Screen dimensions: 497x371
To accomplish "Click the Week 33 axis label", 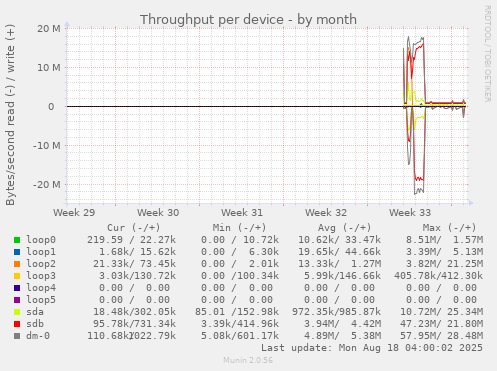I will pyautogui.click(x=410, y=213).
